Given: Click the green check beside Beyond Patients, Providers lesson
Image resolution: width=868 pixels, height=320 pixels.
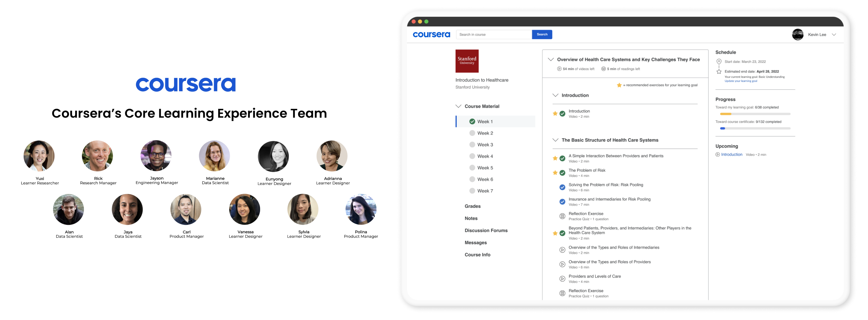Looking at the screenshot, I should (x=562, y=233).
